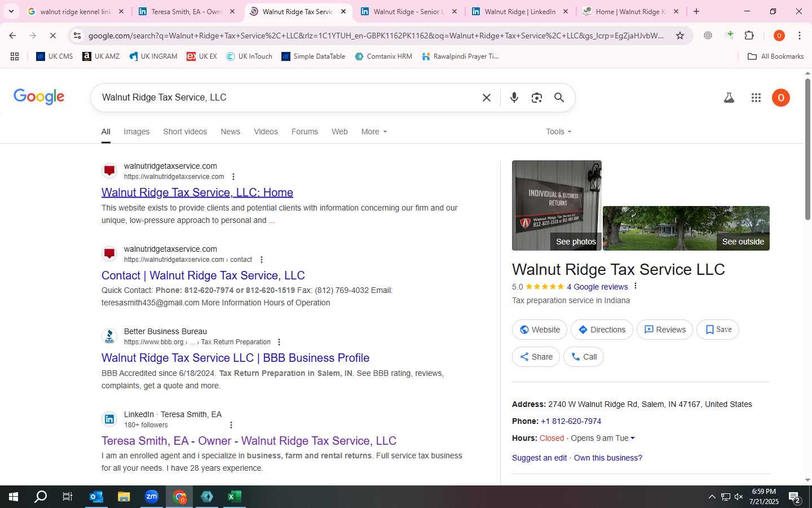Close the walnut ridge kennel tab

[x=121, y=11]
